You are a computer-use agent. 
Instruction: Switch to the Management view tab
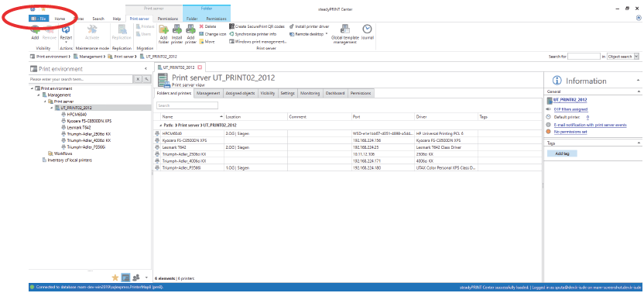click(x=208, y=94)
